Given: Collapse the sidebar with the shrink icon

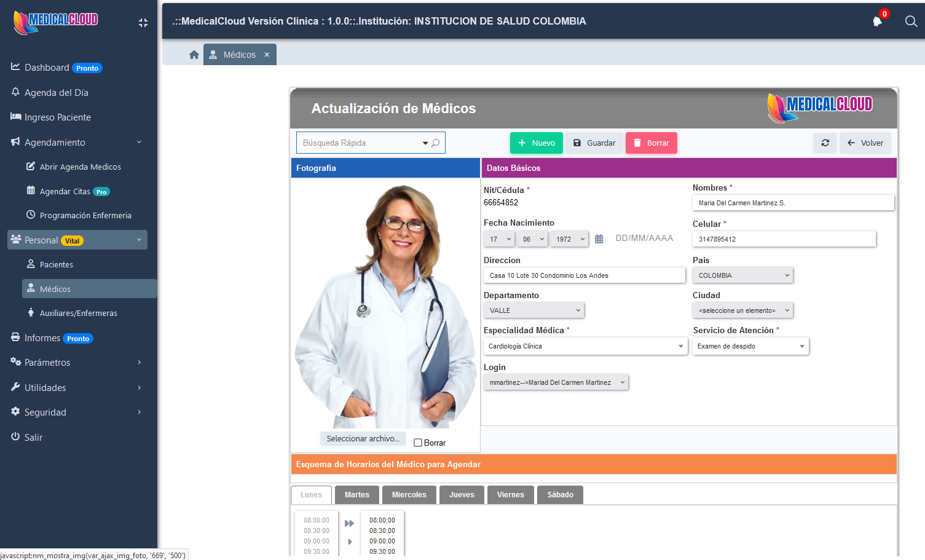Looking at the screenshot, I should click(143, 23).
